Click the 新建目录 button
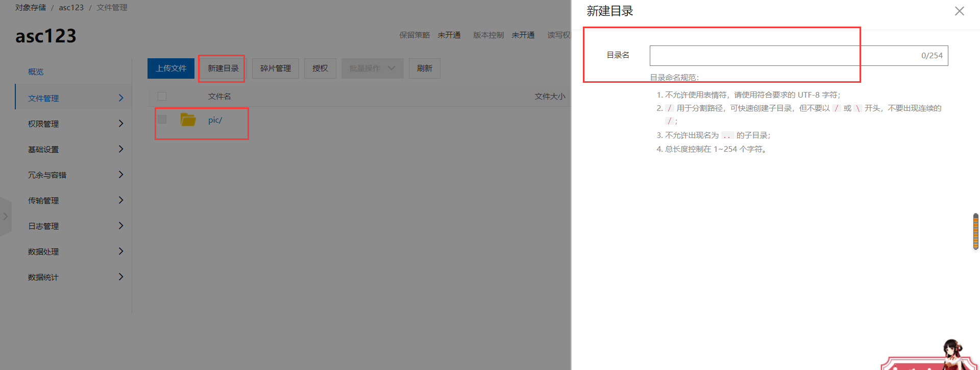This screenshot has height=370, width=980. tap(223, 68)
